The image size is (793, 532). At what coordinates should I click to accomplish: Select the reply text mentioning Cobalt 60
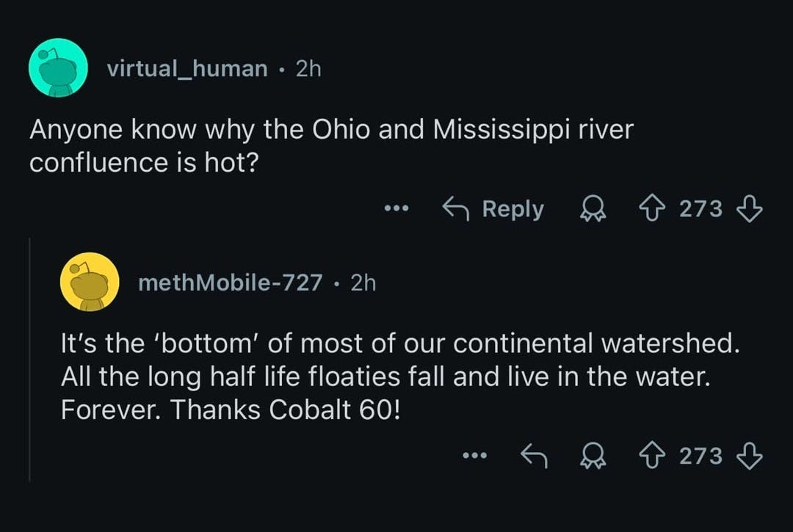pyautogui.click(x=396, y=377)
